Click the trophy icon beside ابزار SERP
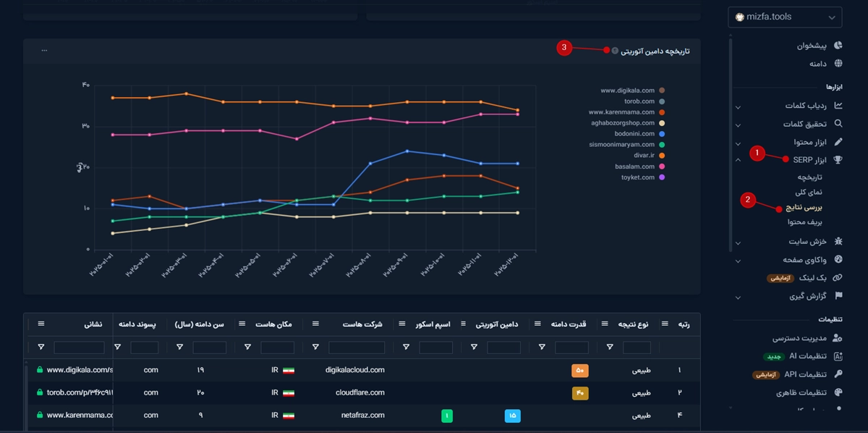The image size is (868, 433). click(x=838, y=160)
